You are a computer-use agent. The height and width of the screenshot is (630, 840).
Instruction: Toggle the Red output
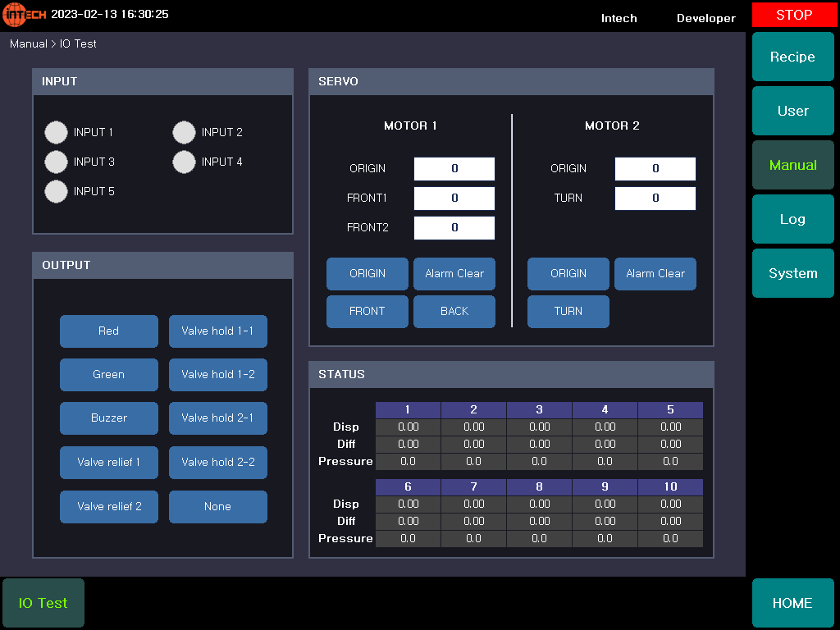pos(108,331)
